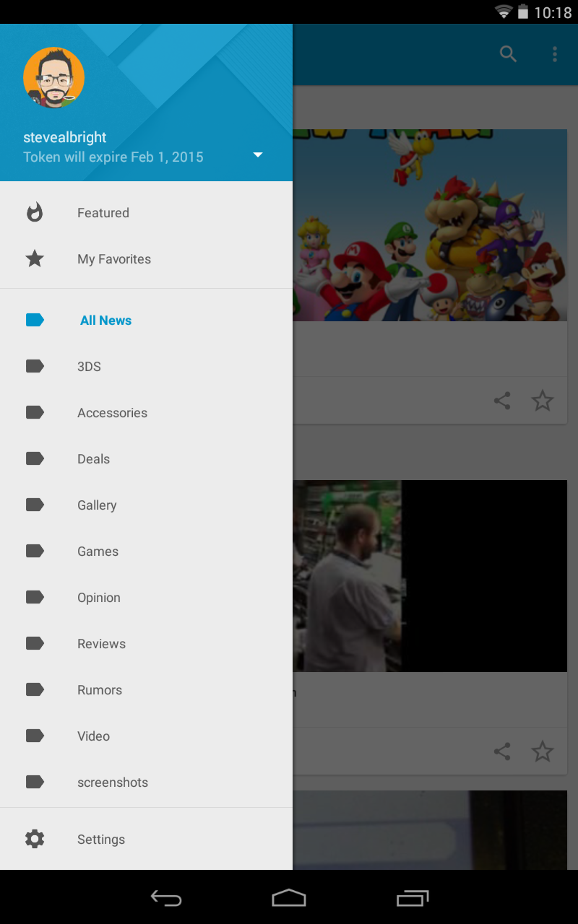This screenshot has height=924, width=578.
Task: Click the tag icon beside Accessories
Action: click(35, 412)
